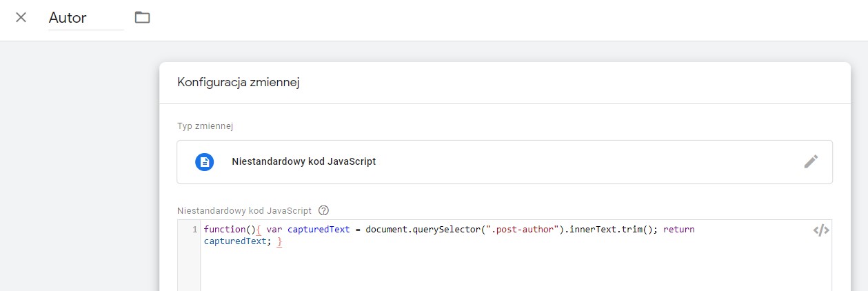This screenshot has width=868, height=291.
Task: Close the Autor variable editor
Action: (21, 17)
